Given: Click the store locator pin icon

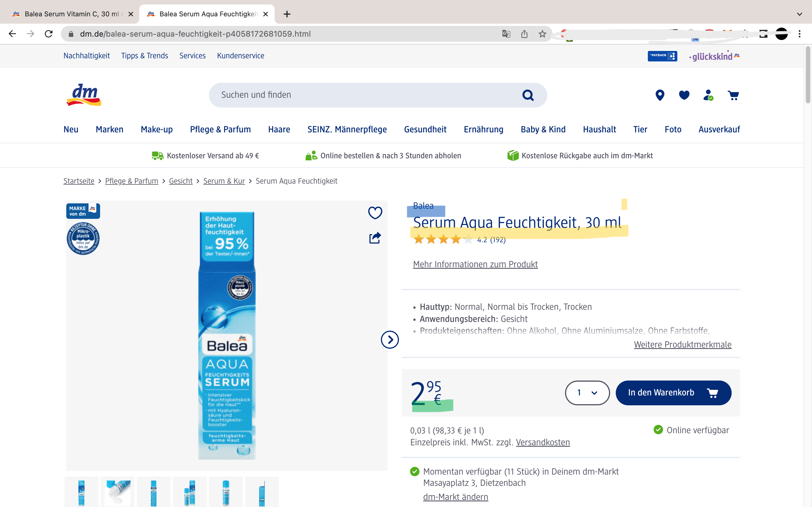Looking at the screenshot, I should click(x=660, y=95).
